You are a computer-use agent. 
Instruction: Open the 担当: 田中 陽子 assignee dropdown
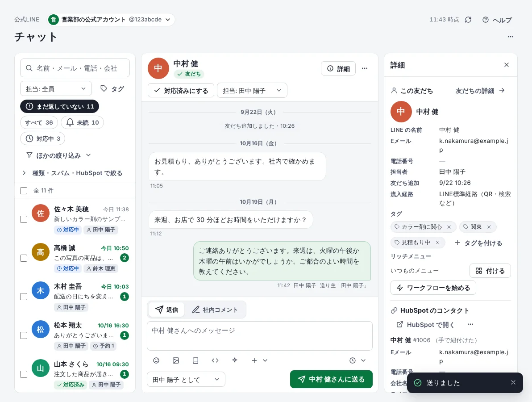[252, 90]
